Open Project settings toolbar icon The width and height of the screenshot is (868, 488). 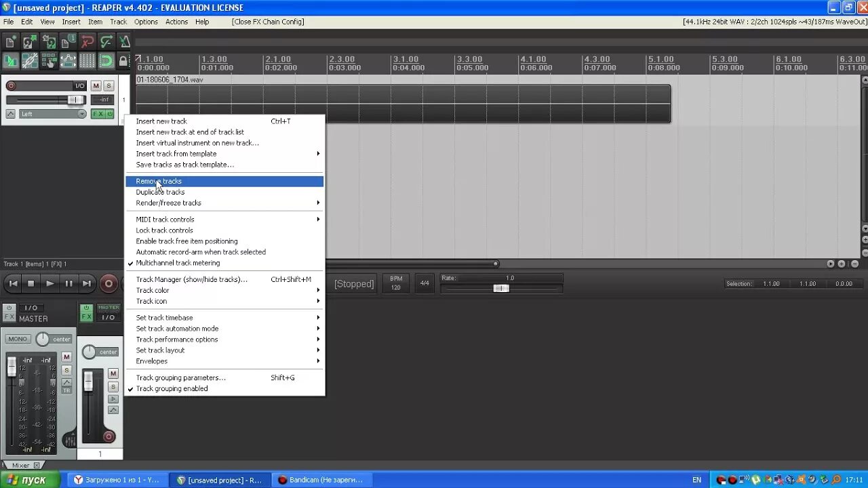[68, 42]
